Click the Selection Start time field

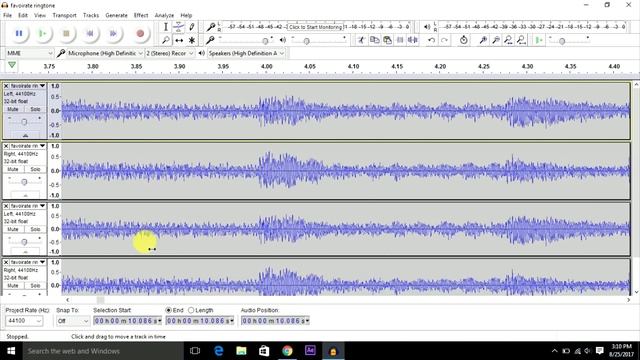(x=127, y=321)
